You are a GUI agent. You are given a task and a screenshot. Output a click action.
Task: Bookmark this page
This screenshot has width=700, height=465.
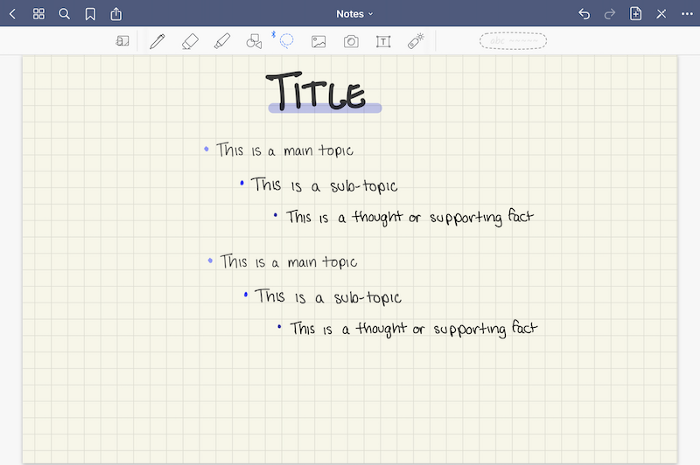coord(90,14)
